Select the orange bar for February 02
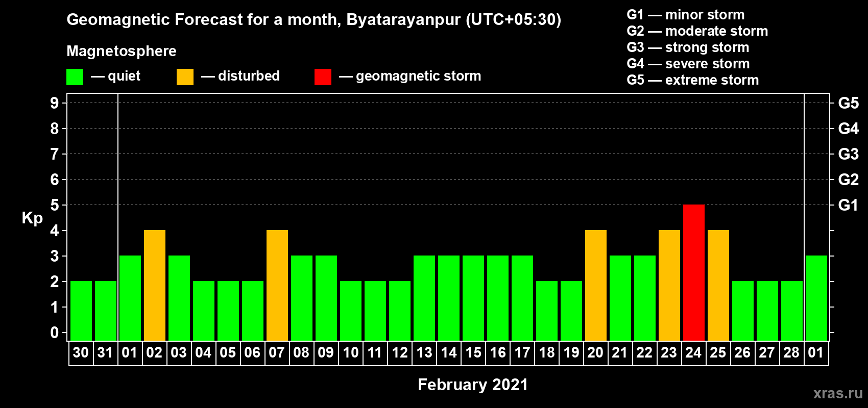Viewport: 868px width, 408px height. point(155,286)
